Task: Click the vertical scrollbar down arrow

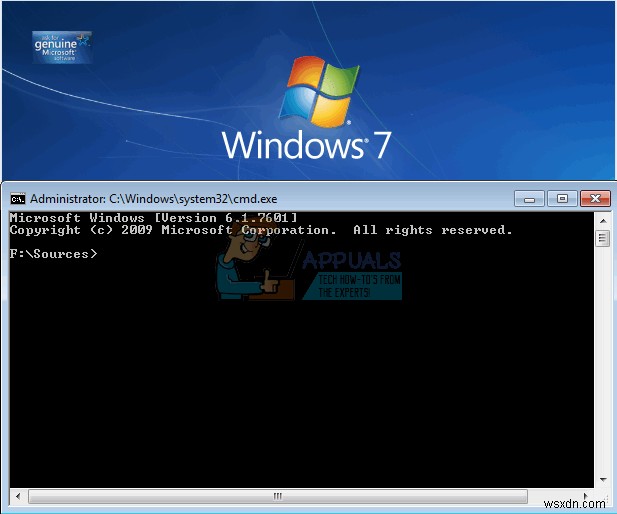Action: click(603, 480)
